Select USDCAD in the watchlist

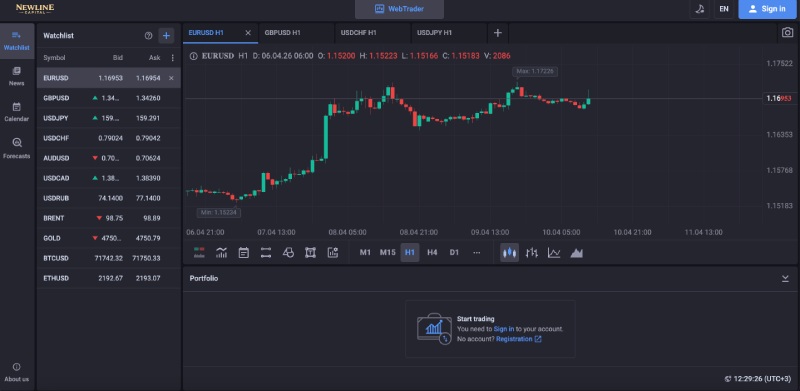click(x=109, y=178)
